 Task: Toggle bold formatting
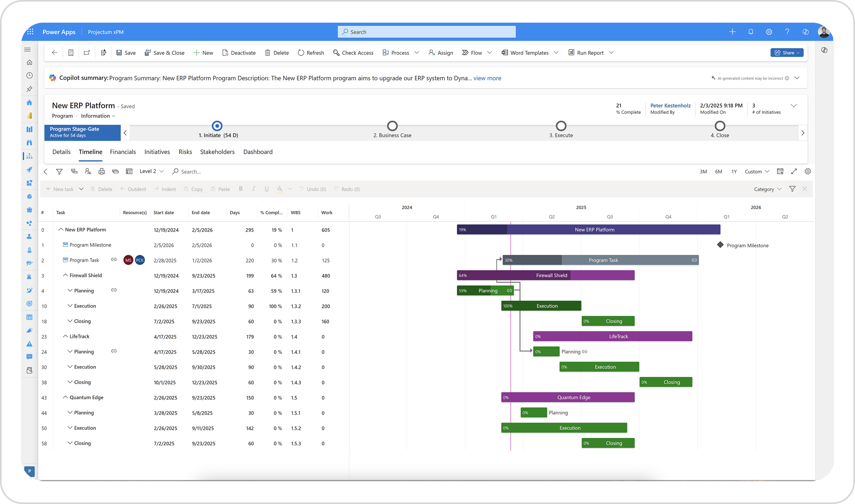[x=241, y=189]
